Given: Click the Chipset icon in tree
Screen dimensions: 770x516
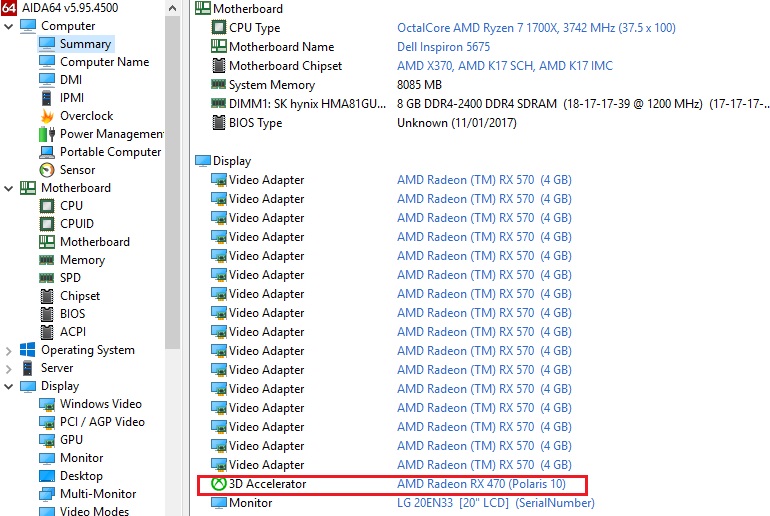Looking at the screenshot, I should [47, 296].
